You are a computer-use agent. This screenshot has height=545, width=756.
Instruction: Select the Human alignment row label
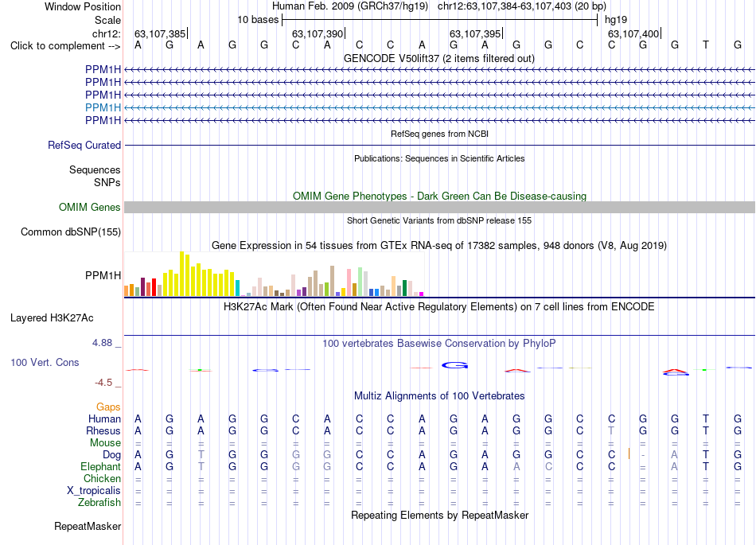pos(104,418)
